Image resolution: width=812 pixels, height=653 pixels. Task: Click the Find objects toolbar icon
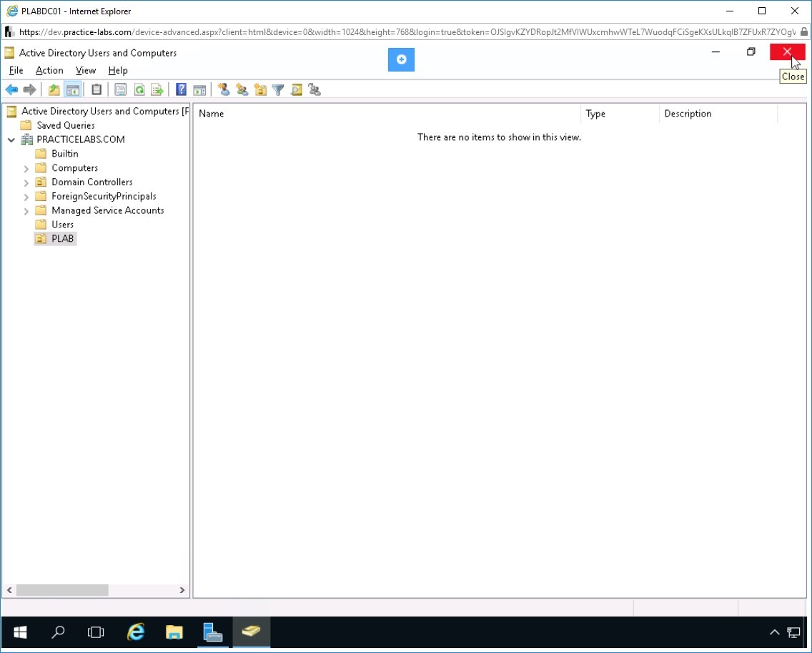(296, 89)
